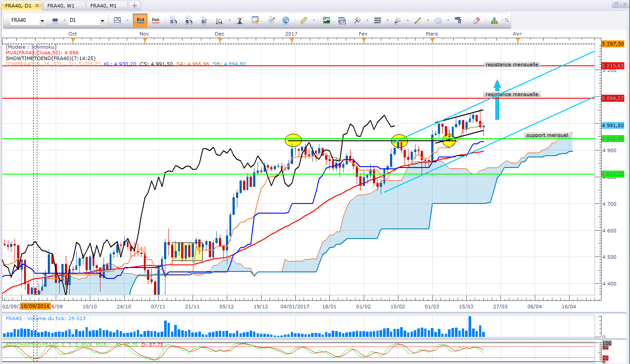
Task: Click the zoom in magnifier icon
Action: pyautogui.click(x=173, y=20)
